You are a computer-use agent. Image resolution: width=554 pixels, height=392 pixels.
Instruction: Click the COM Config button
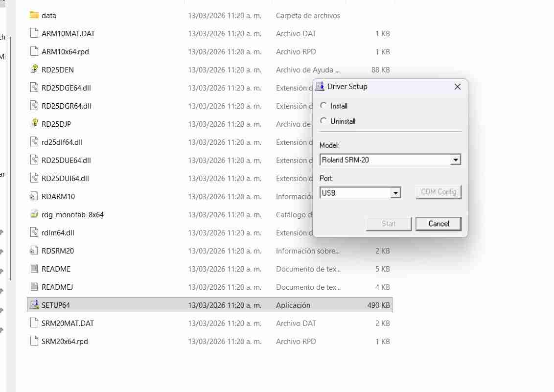point(439,192)
